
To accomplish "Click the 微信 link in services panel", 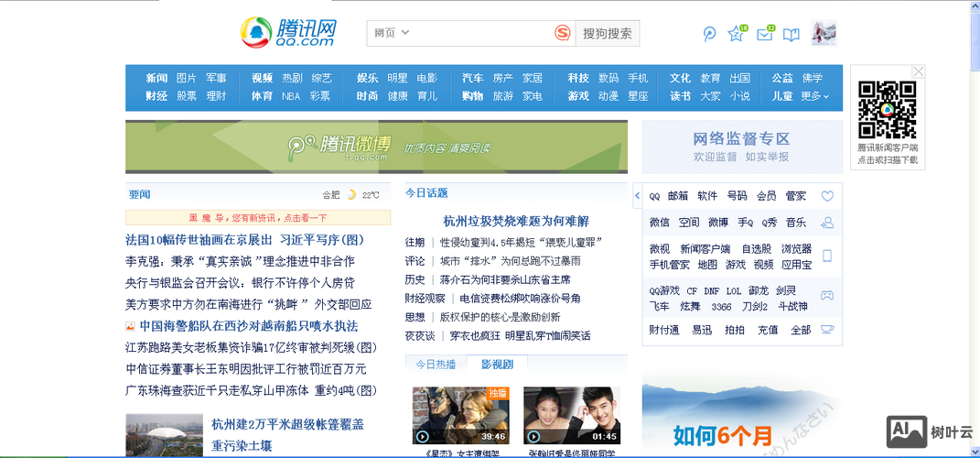I will pyautogui.click(x=659, y=222).
